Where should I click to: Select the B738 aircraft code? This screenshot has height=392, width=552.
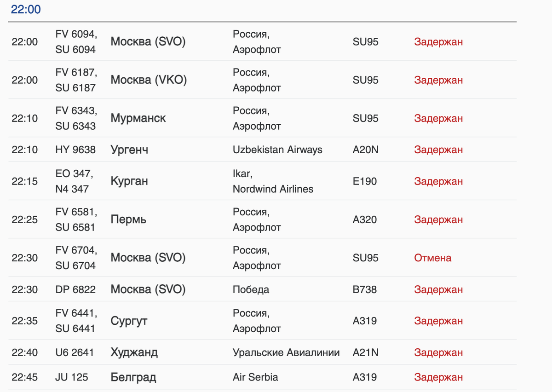click(365, 289)
